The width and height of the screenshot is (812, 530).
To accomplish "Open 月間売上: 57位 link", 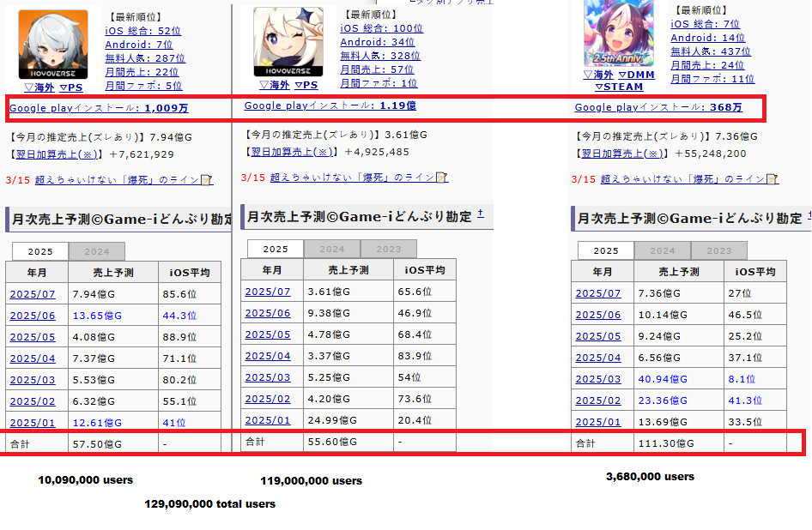I will tap(377, 69).
